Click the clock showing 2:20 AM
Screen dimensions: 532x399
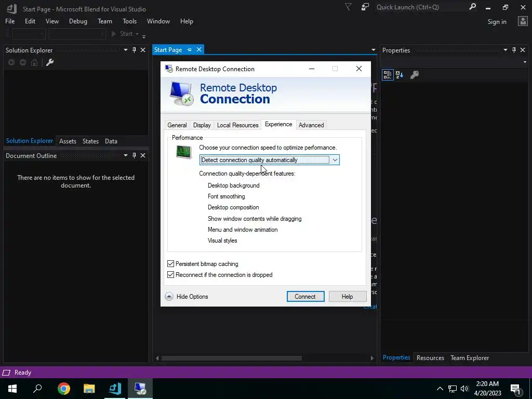click(487, 384)
